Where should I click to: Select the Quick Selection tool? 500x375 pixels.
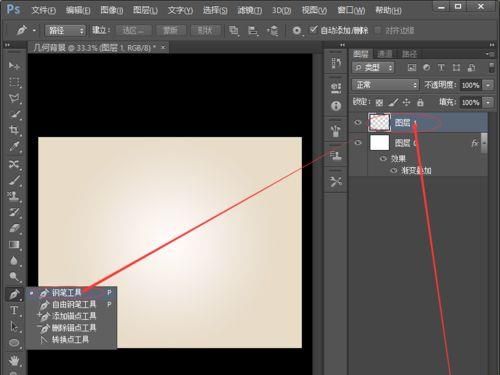(x=14, y=114)
